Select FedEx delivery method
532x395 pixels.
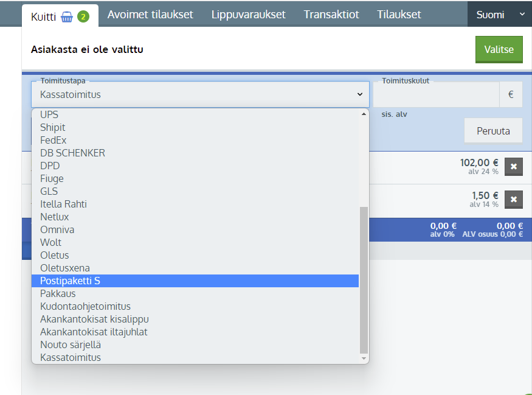tap(195, 140)
